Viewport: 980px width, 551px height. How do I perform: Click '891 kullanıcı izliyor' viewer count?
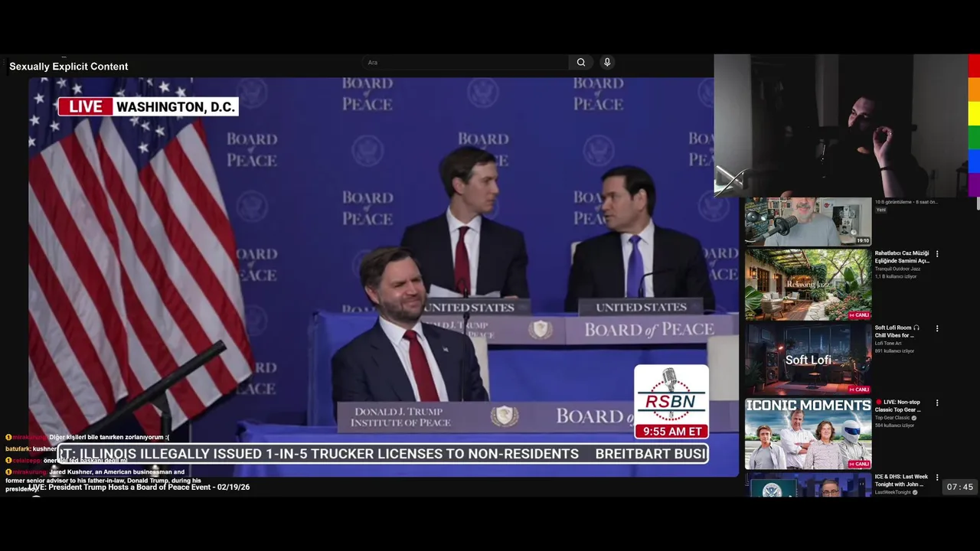[x=894, y=350]
